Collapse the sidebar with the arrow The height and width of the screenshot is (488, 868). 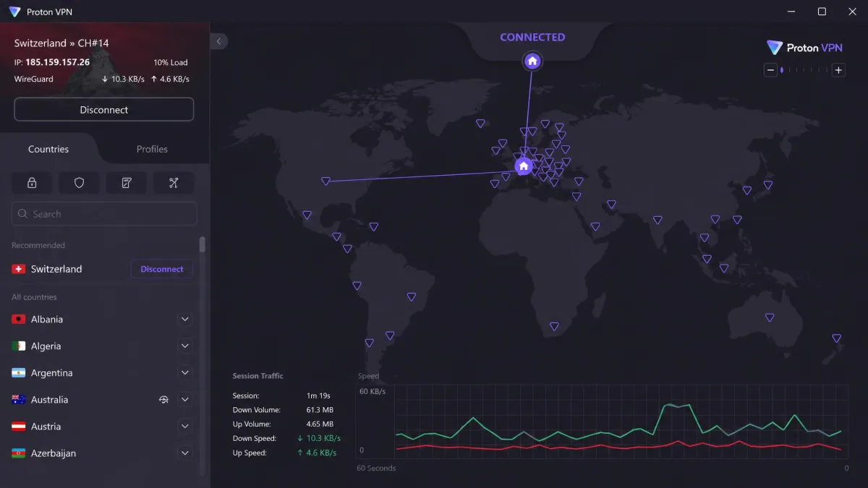pos(218,41)
